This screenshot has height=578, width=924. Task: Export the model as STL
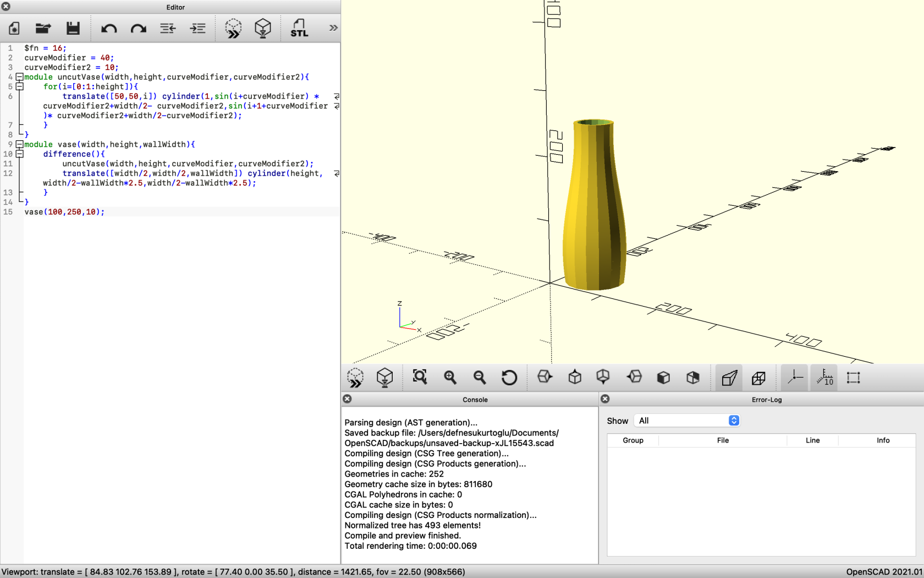[x=299, y=28]
